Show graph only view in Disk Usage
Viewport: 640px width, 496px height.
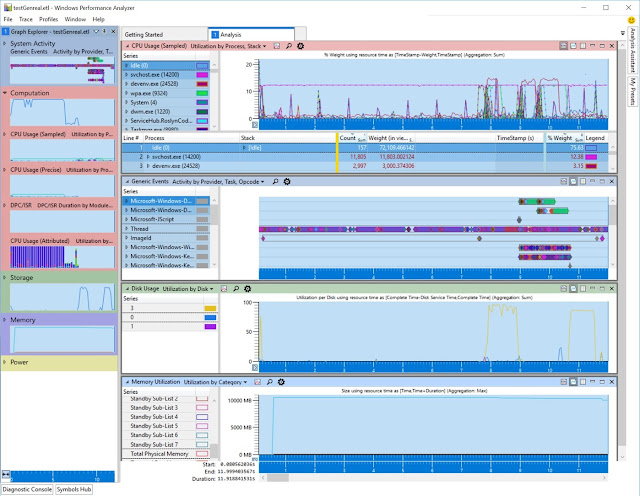[x=573, y=289]
